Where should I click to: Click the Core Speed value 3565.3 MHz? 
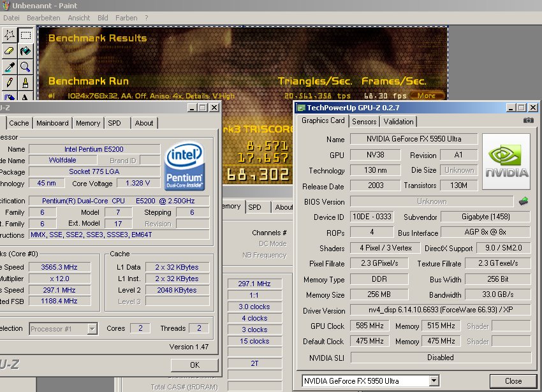[x=59, y=267]
